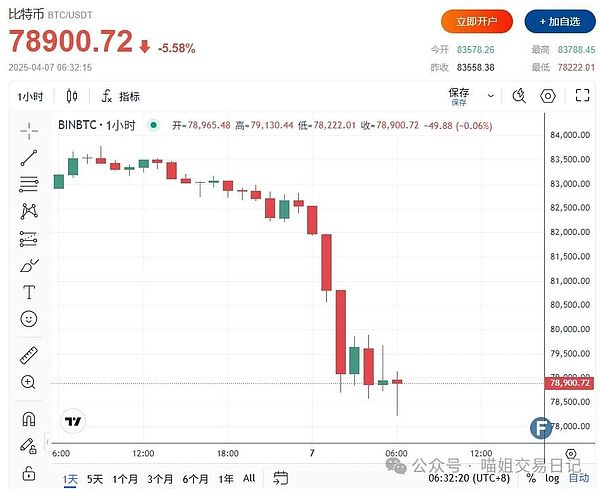Open the emoji icons tool
This screenshot has height=489, width=600.
click(x=29, y=319)
